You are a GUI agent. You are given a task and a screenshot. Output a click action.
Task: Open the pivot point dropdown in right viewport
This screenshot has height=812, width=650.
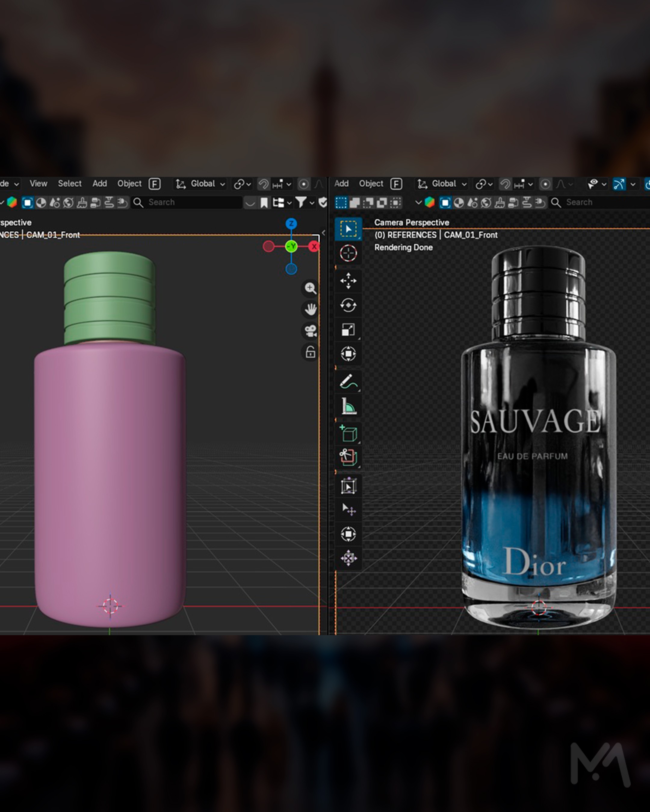coord(484,184)
